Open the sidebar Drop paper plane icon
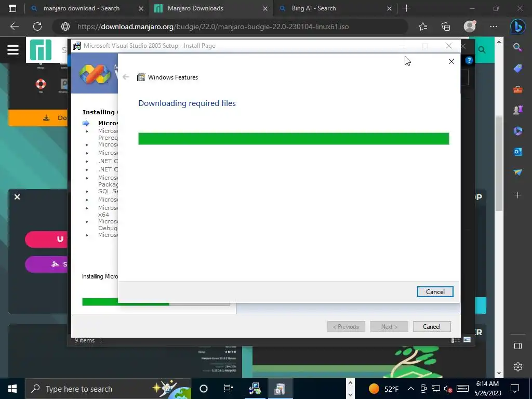This screenshot has height=399, width=532. (x=517, y=172)
